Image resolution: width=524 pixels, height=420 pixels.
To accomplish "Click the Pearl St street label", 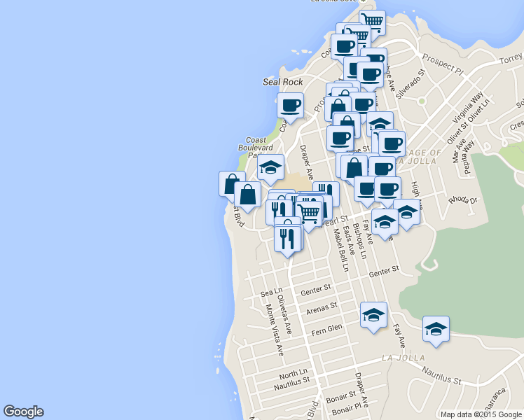I will coord(336,221).
